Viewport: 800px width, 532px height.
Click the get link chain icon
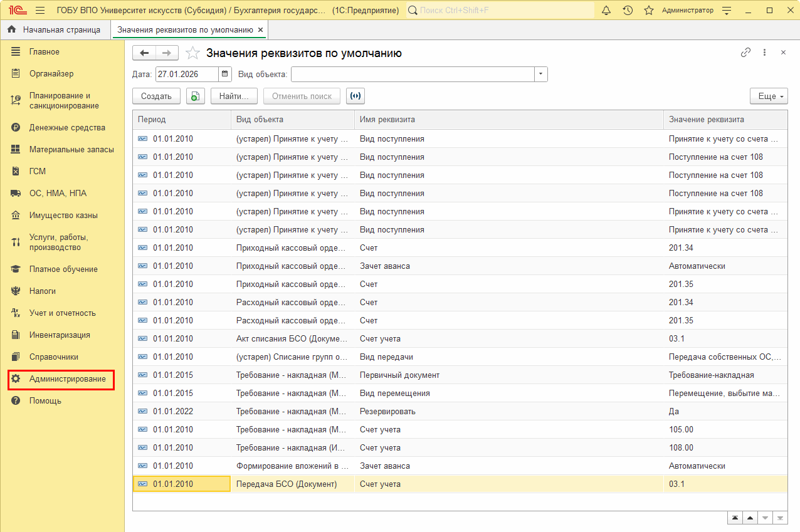[745, 53]
